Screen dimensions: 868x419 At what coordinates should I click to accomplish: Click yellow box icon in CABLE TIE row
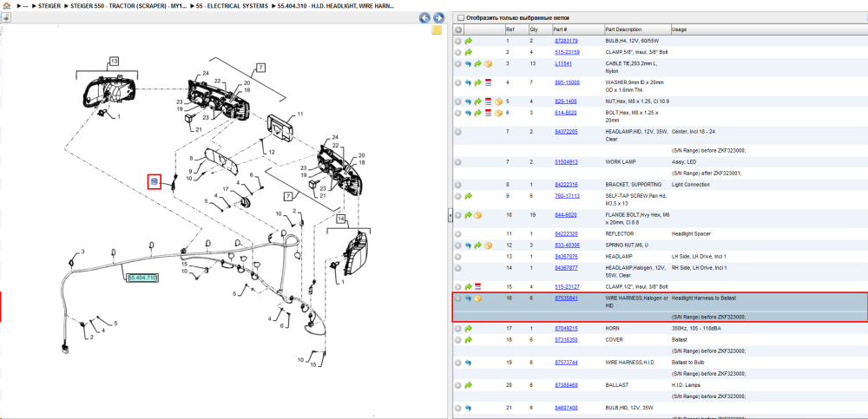488,63
